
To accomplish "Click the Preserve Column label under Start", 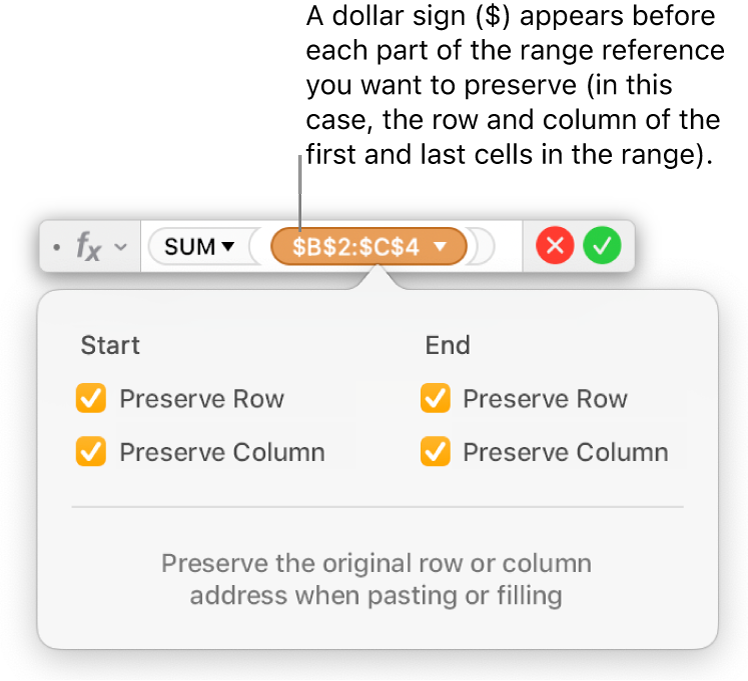I will (222, 452).
